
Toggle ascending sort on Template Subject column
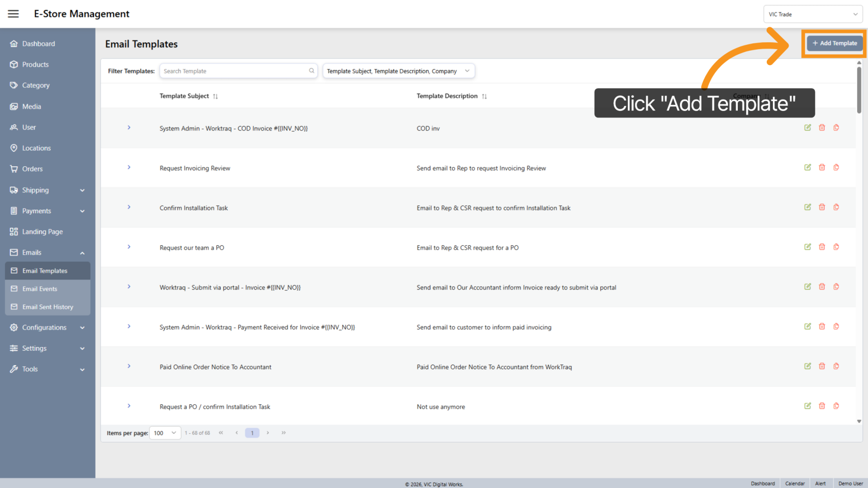pos(216,96)
